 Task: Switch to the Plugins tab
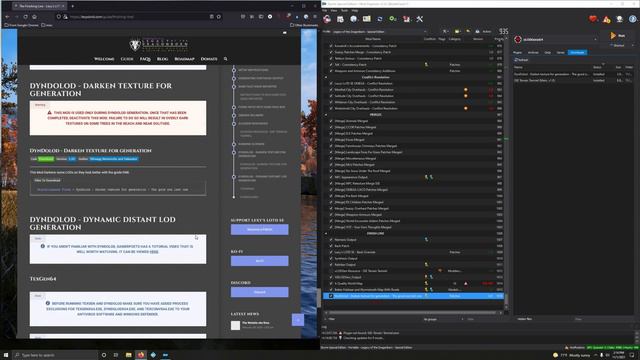(518, 52)
